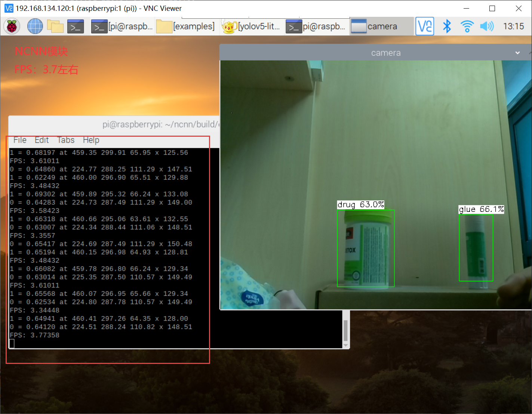532x414 pixels.
Task: Close the VNC Viewer window
Action: pyautogui.click(x=519, y=8)
